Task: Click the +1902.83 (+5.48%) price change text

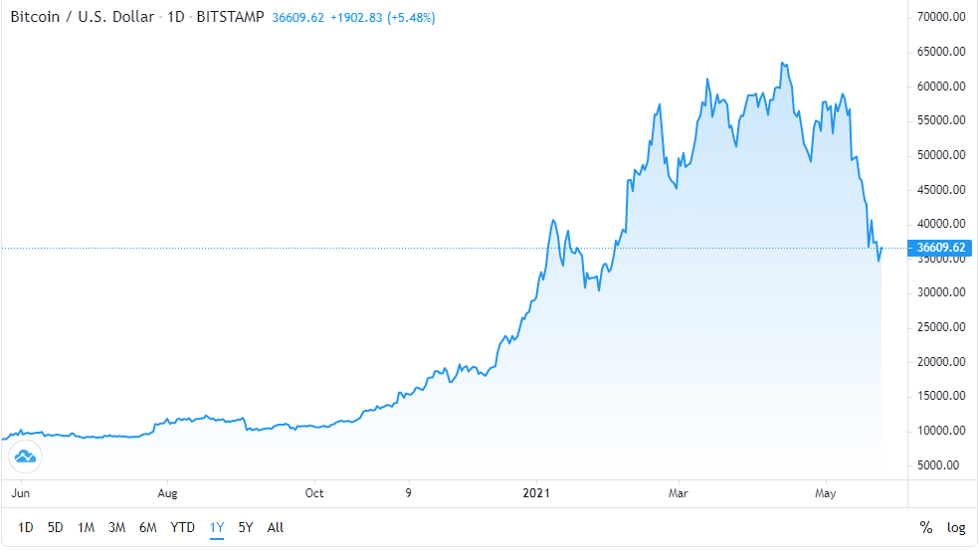Action: [383, 18]
